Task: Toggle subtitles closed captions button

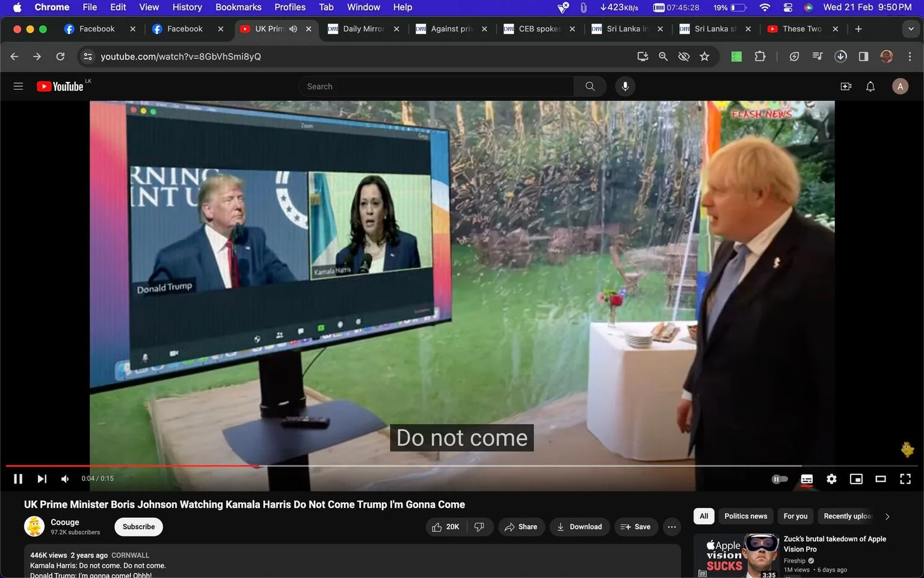Action: pyautogui.click(x=807, y=479)
